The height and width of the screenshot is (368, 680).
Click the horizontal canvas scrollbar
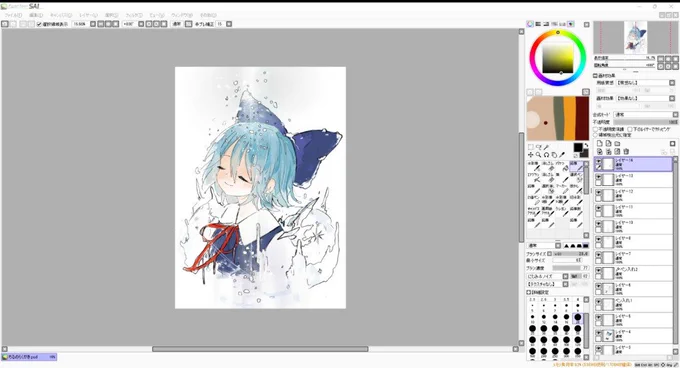(x=260, y=349)
